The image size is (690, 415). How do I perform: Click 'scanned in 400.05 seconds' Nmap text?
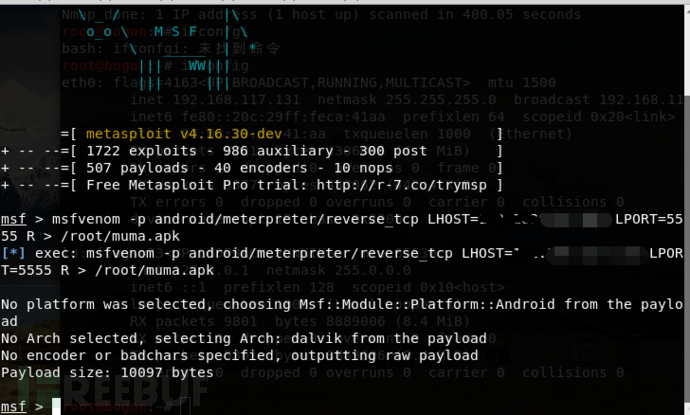click(x=474, y=15)
